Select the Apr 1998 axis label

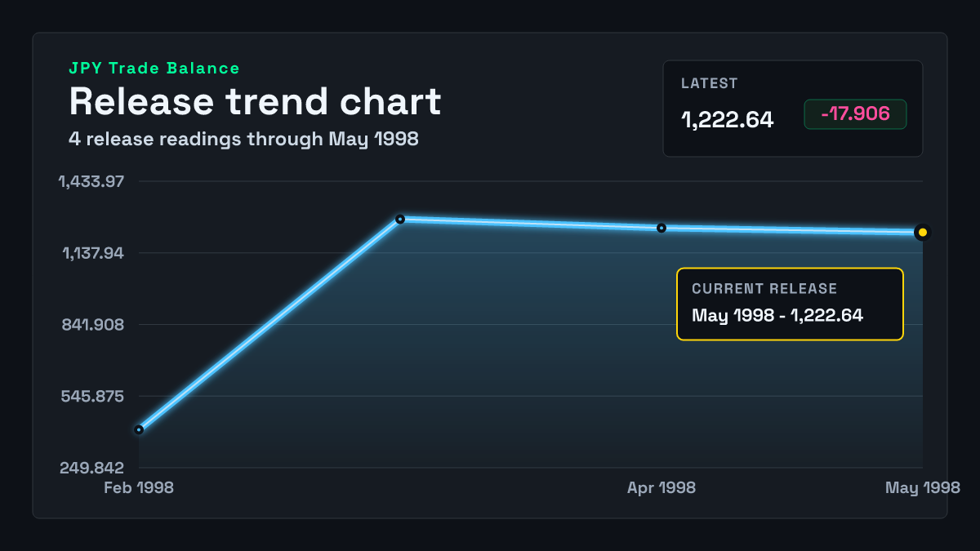point(661,487)
